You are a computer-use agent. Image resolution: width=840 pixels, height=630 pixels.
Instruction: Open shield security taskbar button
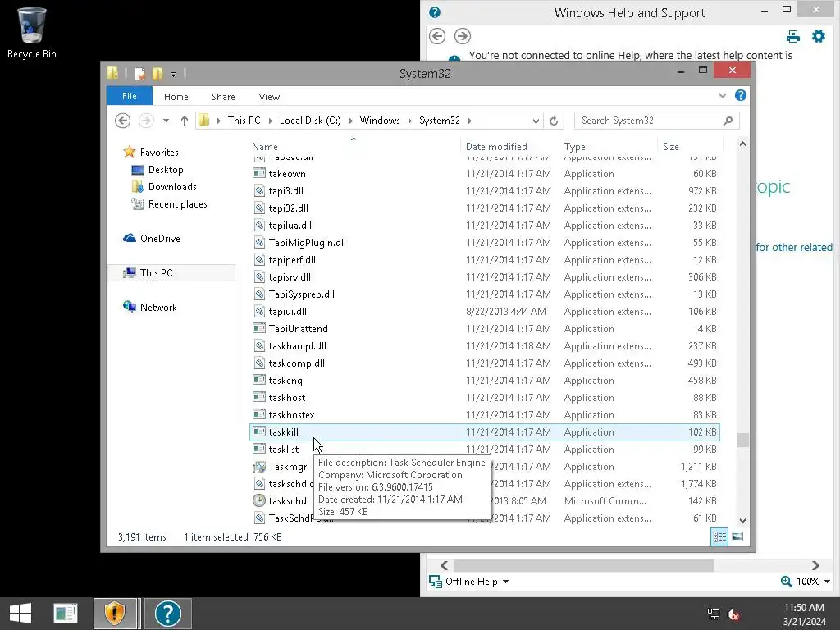click(115, 614)
